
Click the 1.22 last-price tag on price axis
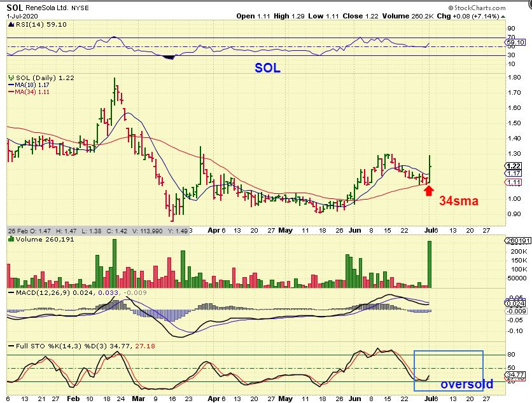(514, 166)
